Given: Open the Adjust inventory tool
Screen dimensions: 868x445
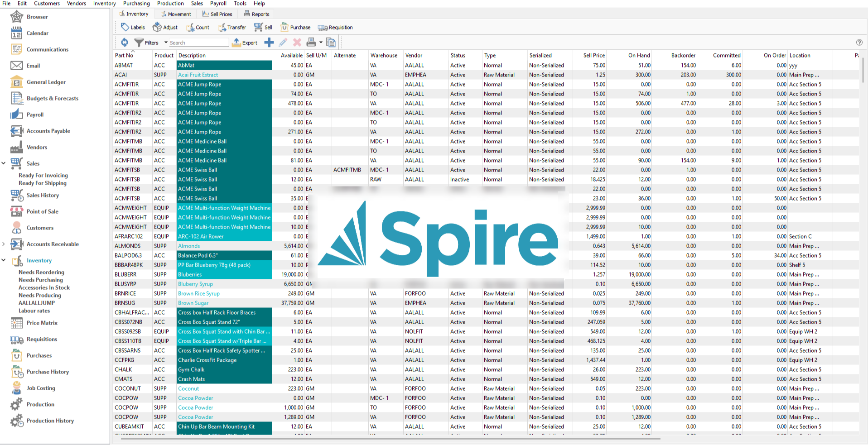Looking at the screenshot, I should coord(165,27).
